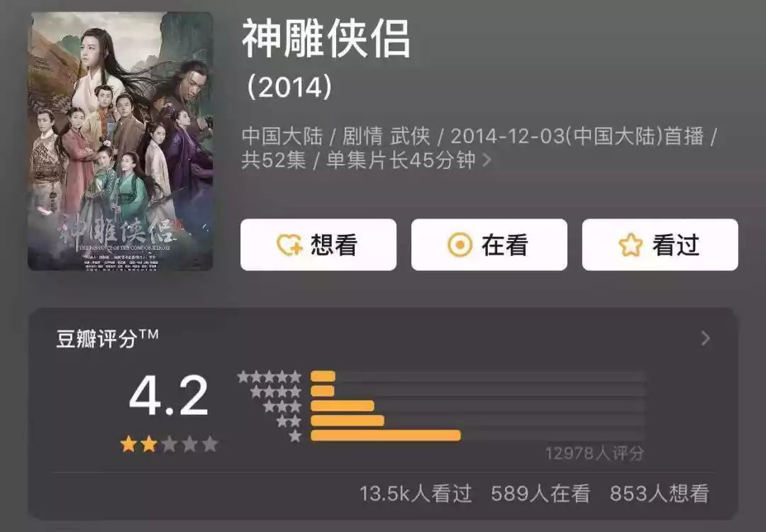Open the 神雕侠侣 poster thumbnail
The image size is (766, 532).
120,141
